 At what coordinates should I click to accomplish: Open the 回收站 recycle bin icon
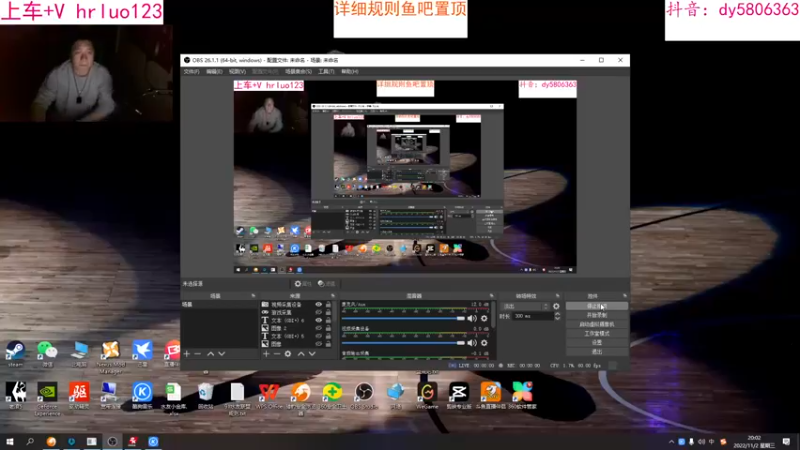206,395
